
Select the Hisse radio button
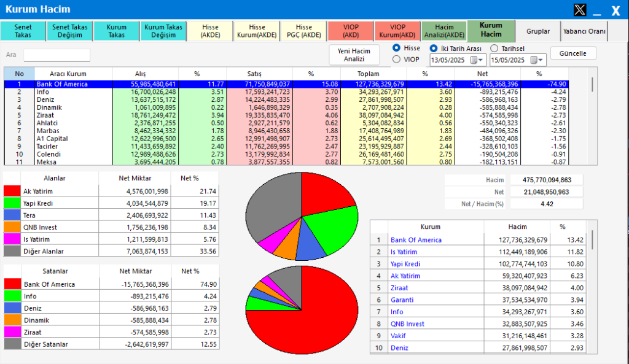(396, 48)
